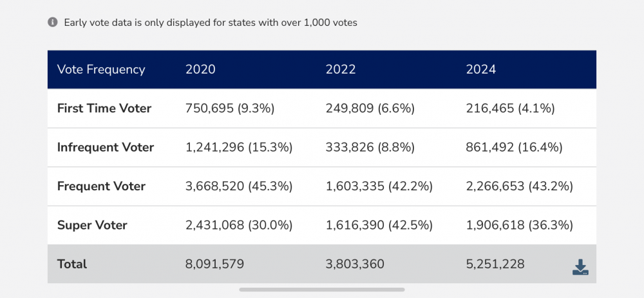Click the early vote data disclaimer text
This screenshot has width=644, height=298.
(211, 23)
